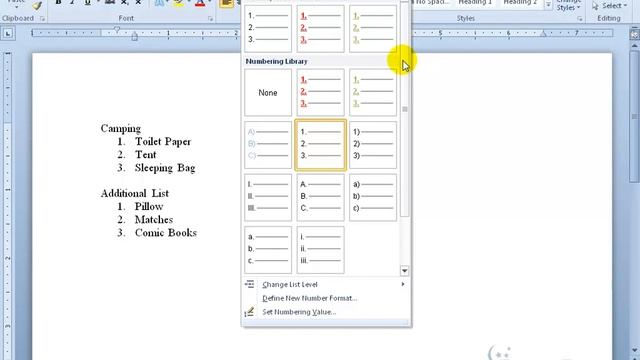Choose Define New Number Format…

point(325,298)
